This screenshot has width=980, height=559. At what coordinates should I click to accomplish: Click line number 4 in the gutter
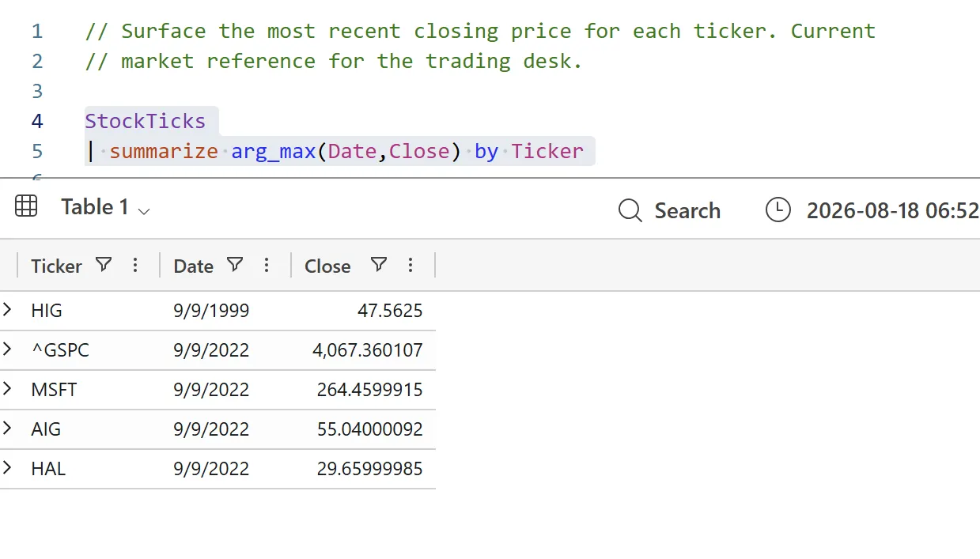point(37,121)
